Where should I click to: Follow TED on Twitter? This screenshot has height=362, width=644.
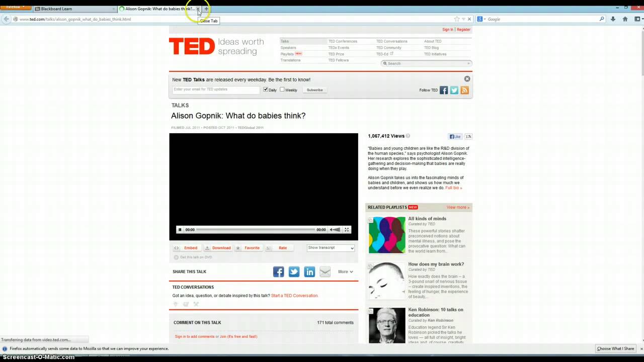pyautogui.click(x=454, y=90)
